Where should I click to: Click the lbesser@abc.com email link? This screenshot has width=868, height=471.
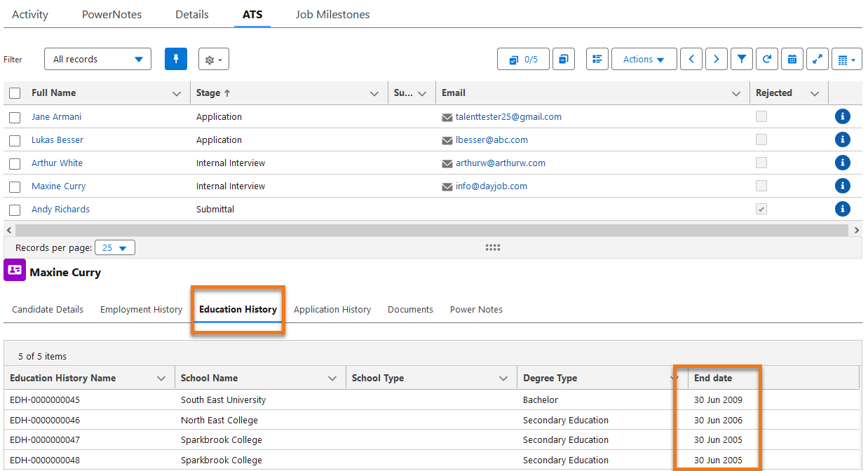tap(491, 140)
